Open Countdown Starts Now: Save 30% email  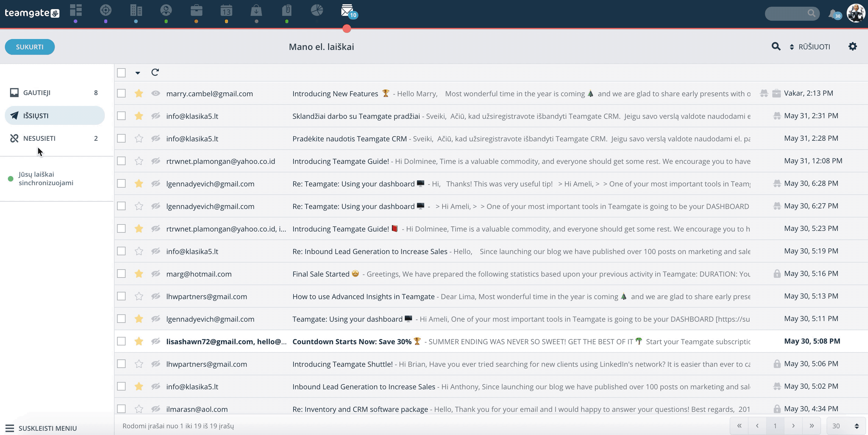491,341
